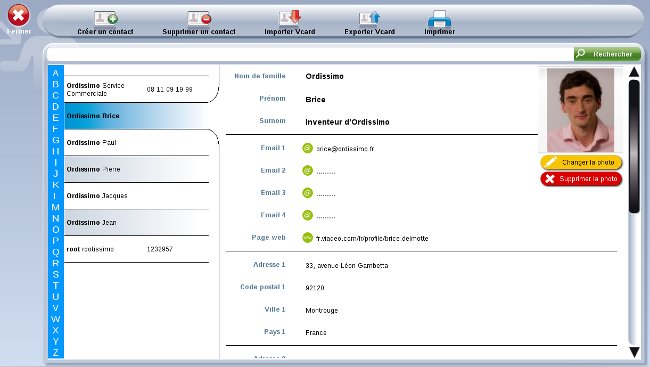The image size is (650, 367).
Task: Click the root contact number 1232857
Action: (x=160, y=249)
